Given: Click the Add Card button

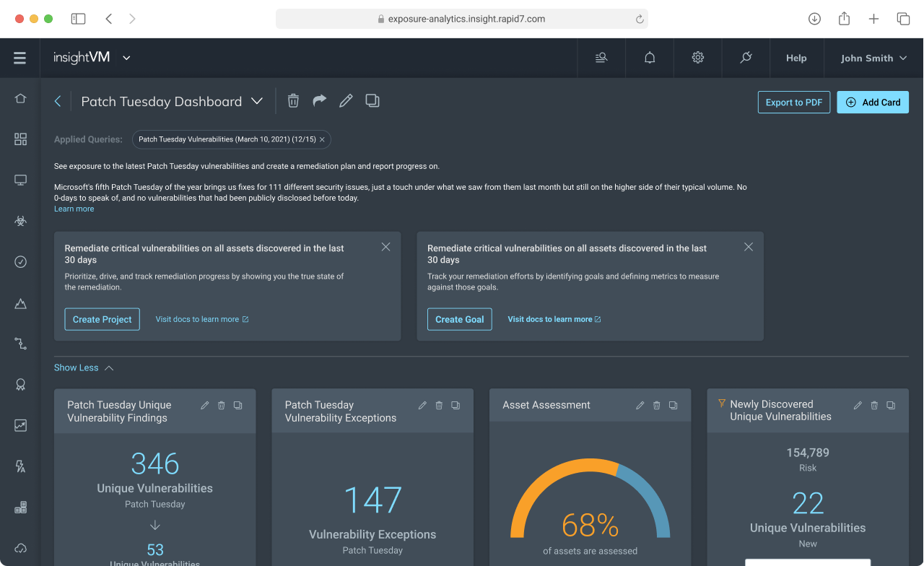Looking at the screenshot, I should pos(873,103).
